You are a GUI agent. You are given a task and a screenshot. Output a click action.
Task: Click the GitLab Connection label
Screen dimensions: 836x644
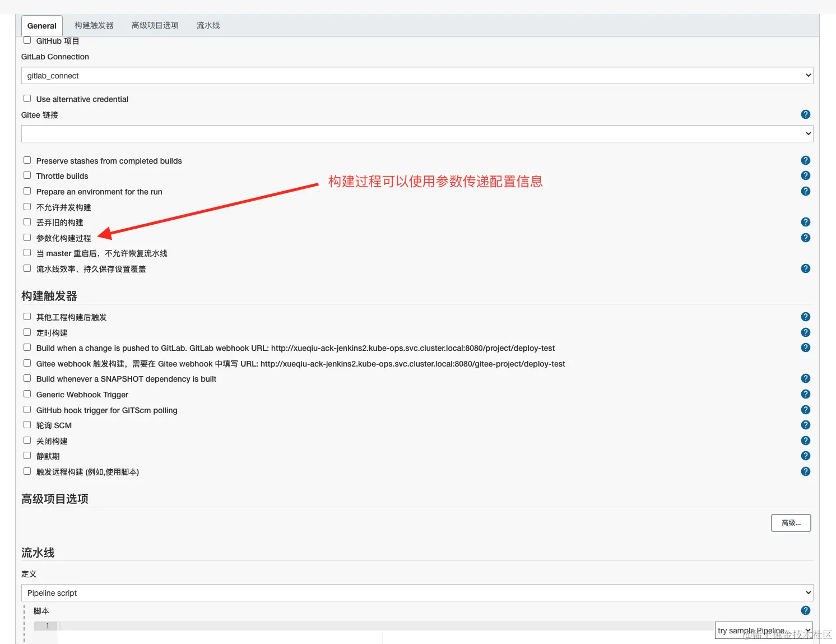(x=55, y=57)
